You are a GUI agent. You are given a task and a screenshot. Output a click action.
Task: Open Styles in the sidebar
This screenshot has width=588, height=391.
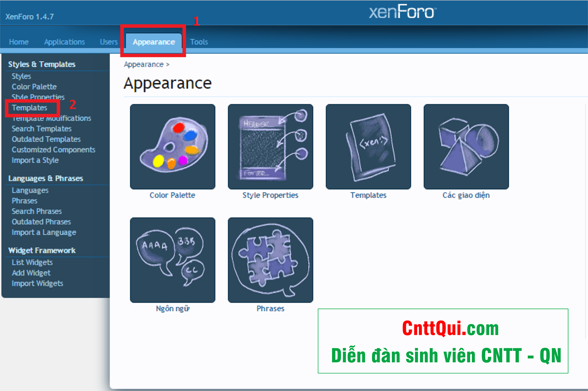[21, 76]
